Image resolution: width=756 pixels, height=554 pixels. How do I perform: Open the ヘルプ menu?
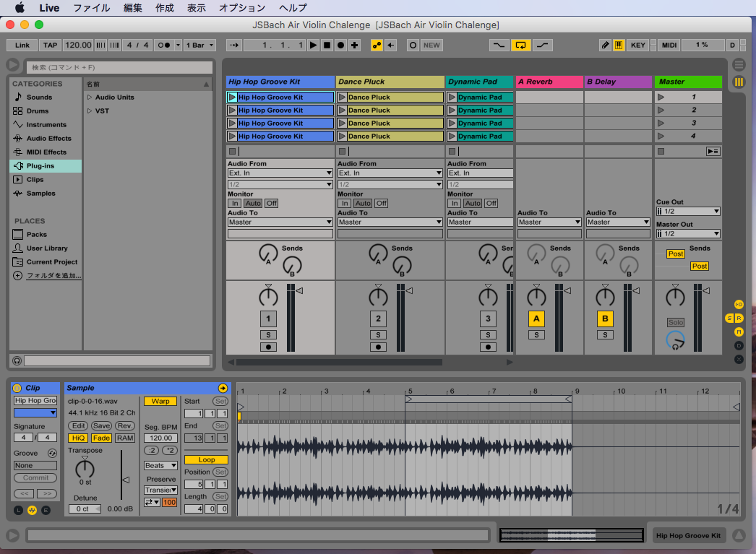(x=293, y=8)
